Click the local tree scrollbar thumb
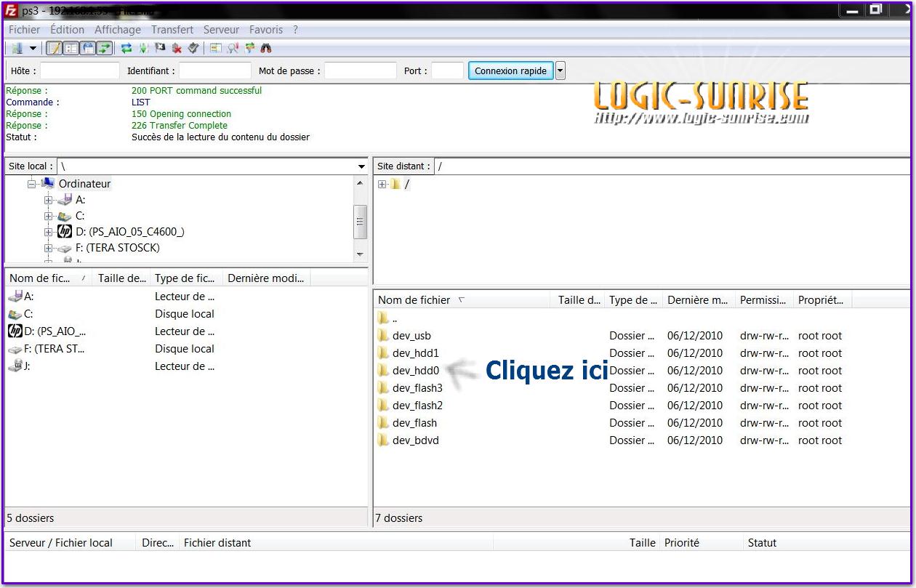This screenshot has width=916, height=588. tap(360, 222)
